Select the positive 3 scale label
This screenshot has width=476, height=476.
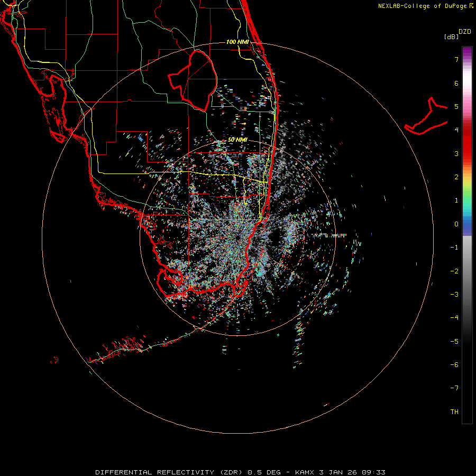pos(456,153)
